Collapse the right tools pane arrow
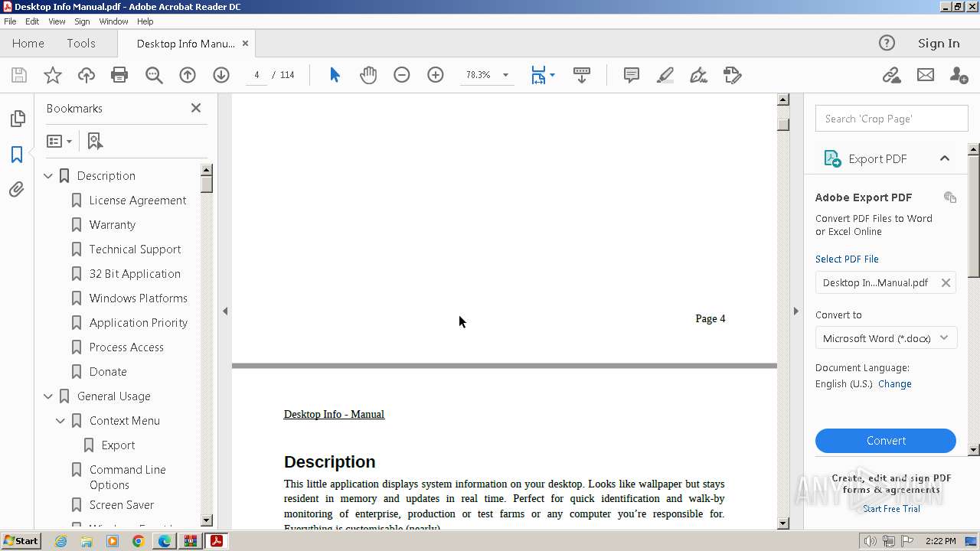Image resolution: width=980 pixels, height=551 pixels. (x=795, y=311)
